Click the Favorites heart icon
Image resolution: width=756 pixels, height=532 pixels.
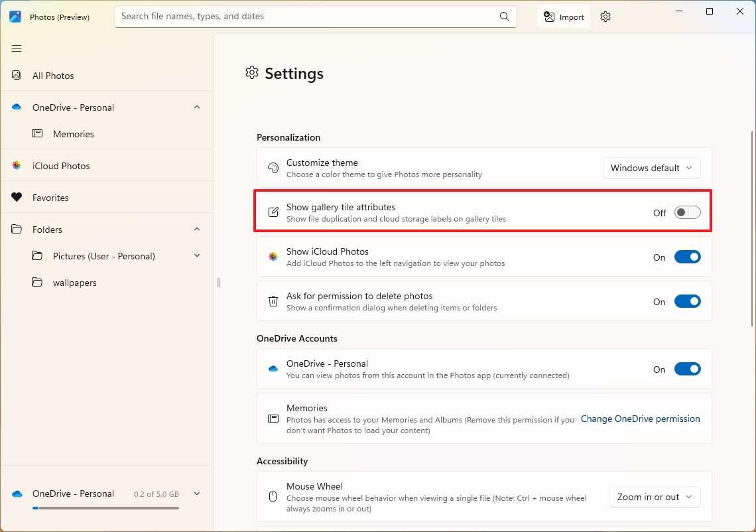point(17,198)
